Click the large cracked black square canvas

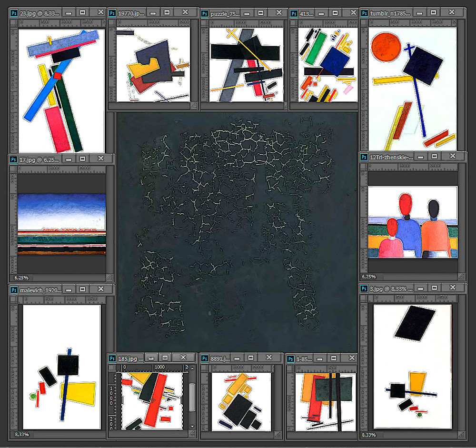[237, 233]
